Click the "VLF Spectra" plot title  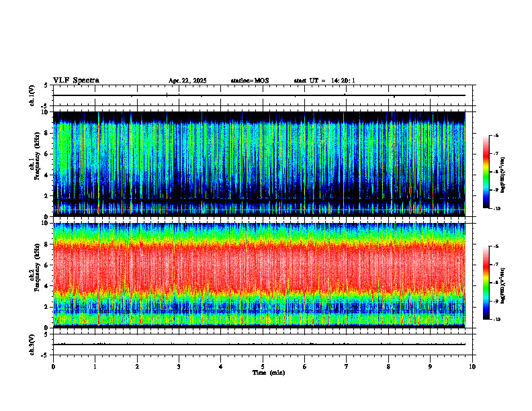click(76, 81)
